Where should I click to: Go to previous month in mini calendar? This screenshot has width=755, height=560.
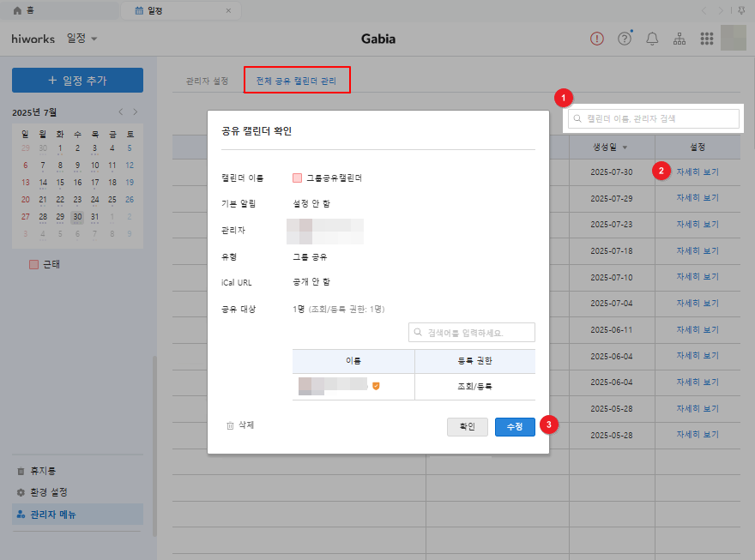coord(121,112)
